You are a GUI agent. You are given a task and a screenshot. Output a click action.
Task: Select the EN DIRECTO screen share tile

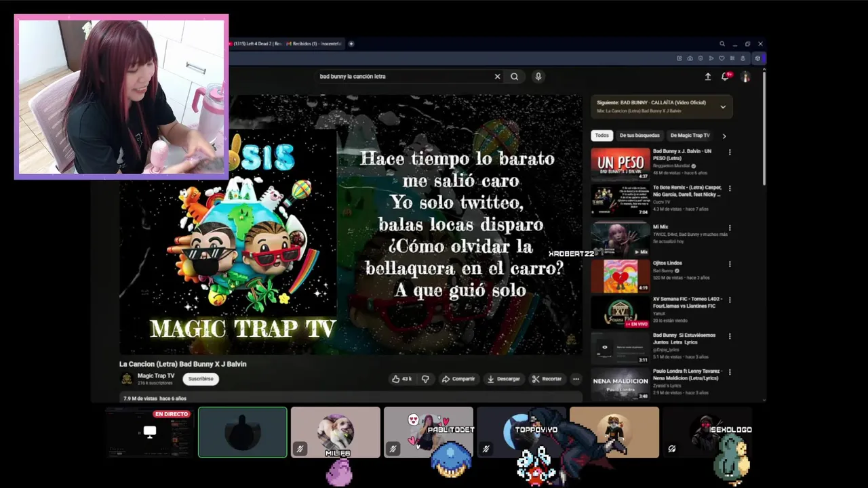coord(149,432)
